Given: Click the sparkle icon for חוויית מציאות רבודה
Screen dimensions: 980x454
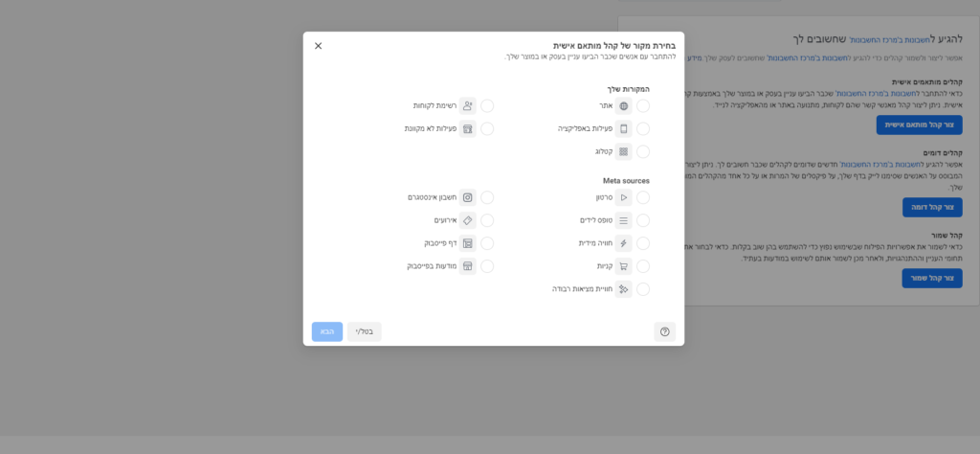Looking at the screenshot, I should (x=623, y=289).
